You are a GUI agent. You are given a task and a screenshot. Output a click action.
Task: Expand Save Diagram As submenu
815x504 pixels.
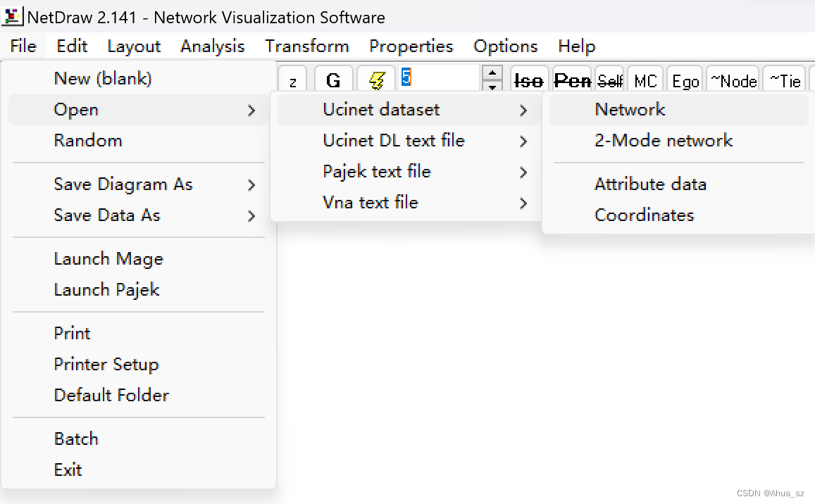pyautogui.click(x=139, y=184)
